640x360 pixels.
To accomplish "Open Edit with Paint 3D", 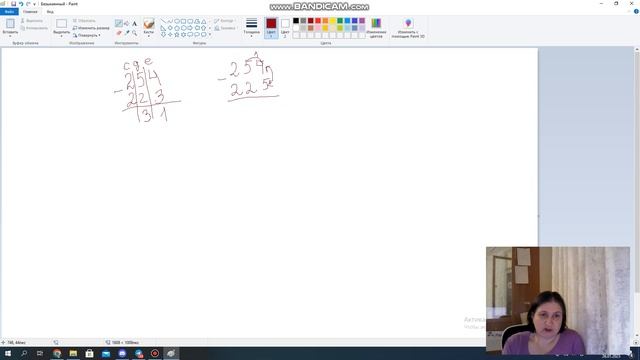I will coord(408,28).
